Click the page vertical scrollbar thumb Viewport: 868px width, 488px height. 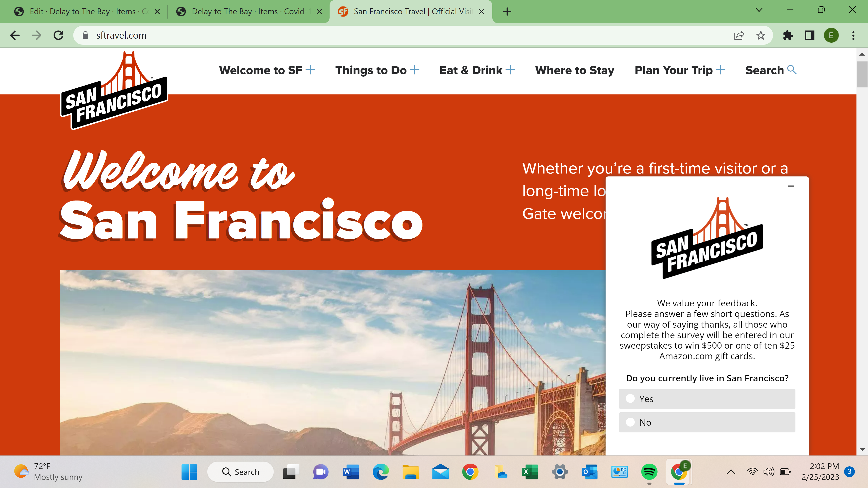click(862, 74)
